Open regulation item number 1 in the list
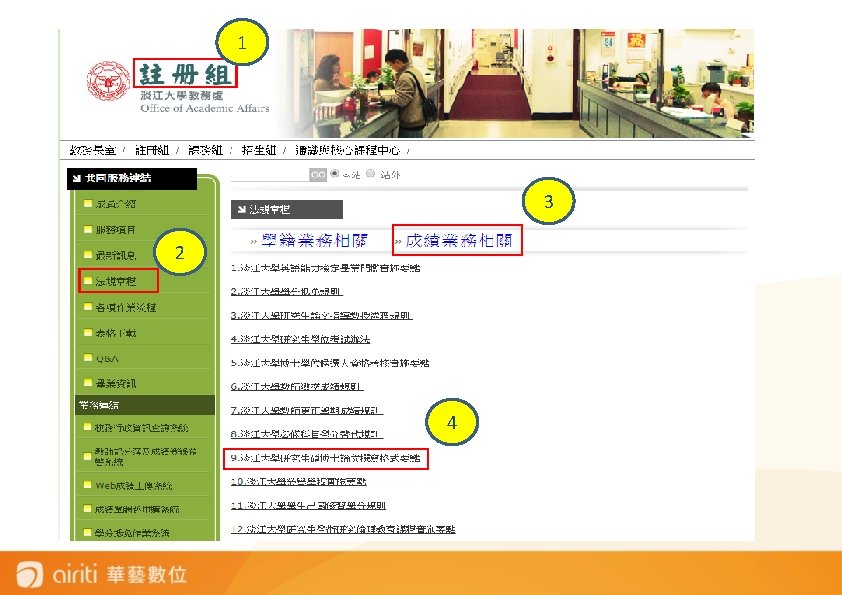The width and height of the screenshot is (842, 595). tap(325, 267)
